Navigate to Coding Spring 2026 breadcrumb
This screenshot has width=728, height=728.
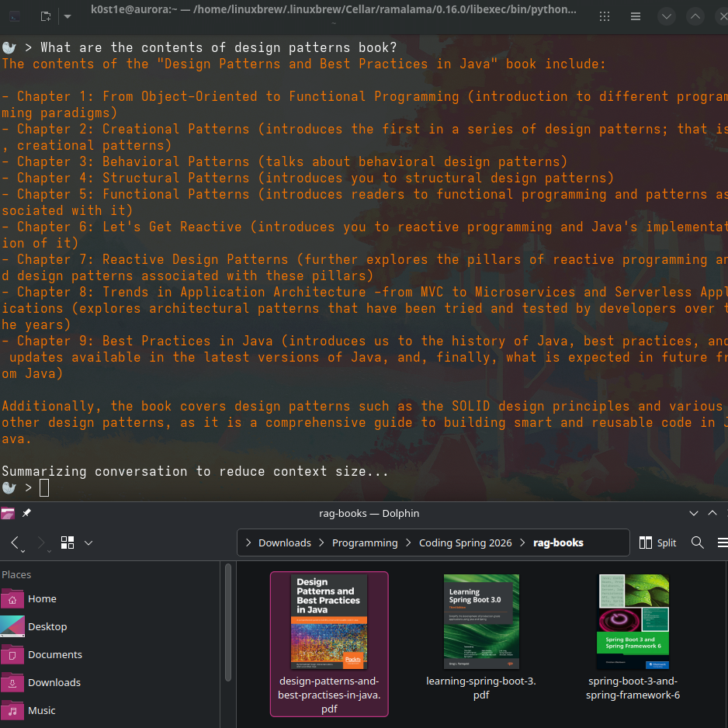pyautogui.click(x=465, y=543)
